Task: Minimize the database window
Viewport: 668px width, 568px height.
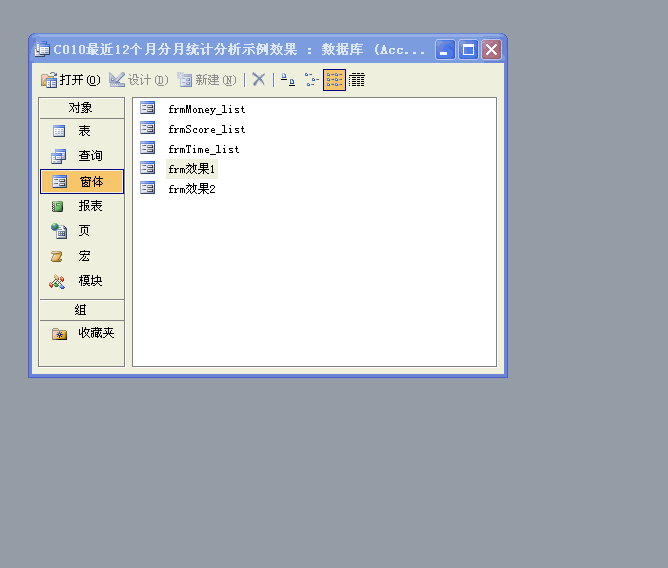Action: click(445, 50)
